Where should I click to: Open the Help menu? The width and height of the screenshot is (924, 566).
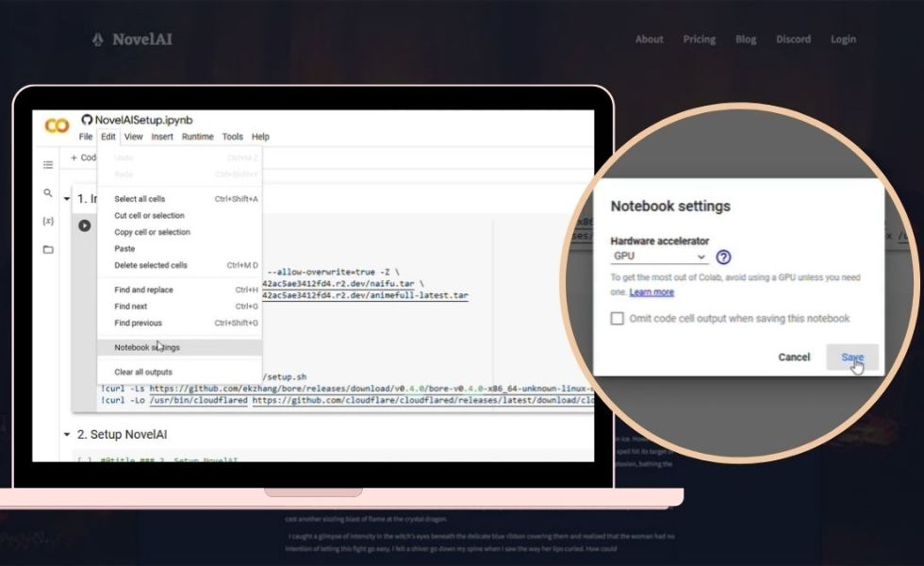point(260,137)
